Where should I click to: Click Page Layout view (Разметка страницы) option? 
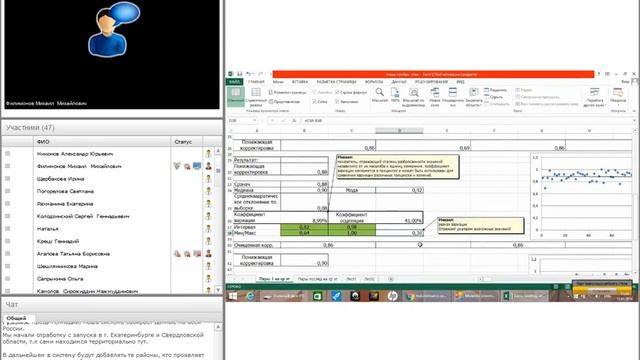pyautogui.click(x=287, y=93)
